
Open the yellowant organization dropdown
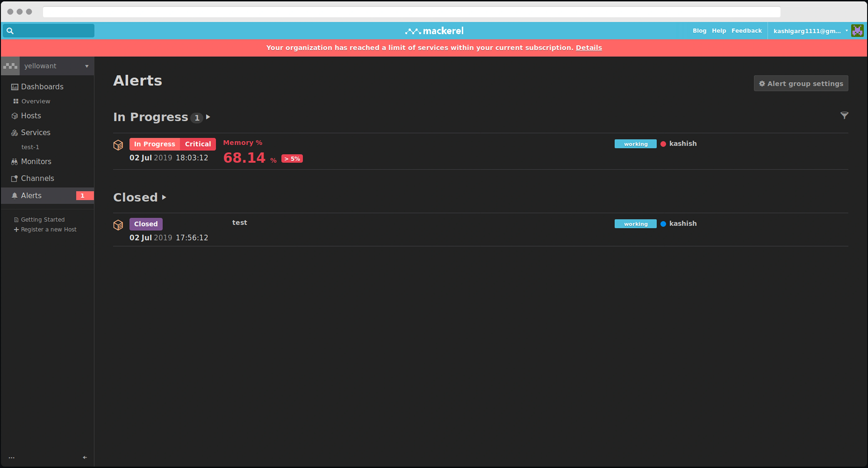(x=87, y=66)
